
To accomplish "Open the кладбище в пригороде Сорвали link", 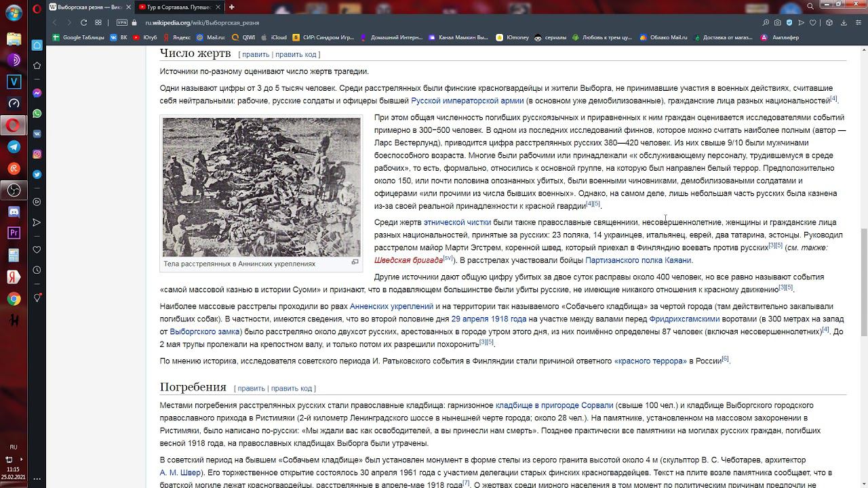I will [554, 405].
